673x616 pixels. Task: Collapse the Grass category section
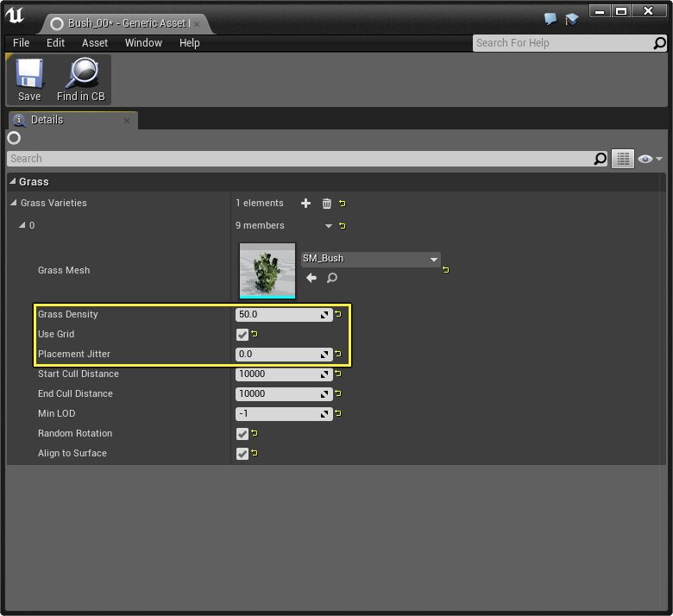(x=14, y=182)
